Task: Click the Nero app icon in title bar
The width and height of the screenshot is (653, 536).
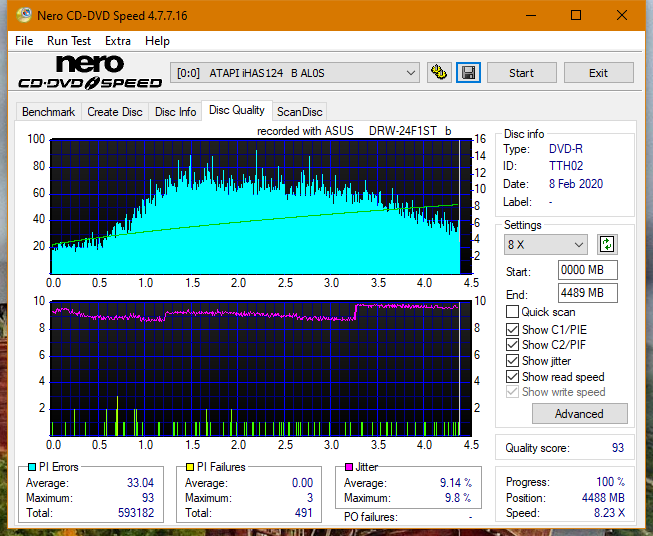Action: tap(24, 15)
